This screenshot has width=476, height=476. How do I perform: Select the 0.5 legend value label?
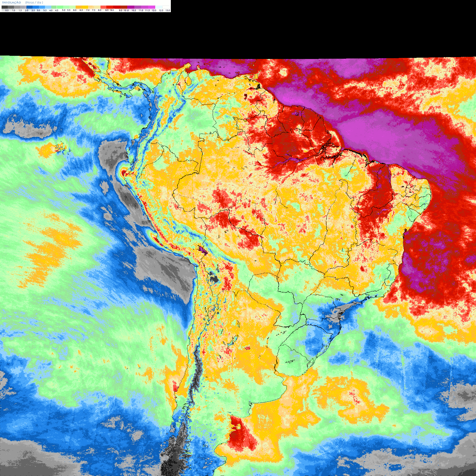pyautogui.click(x=7, y=10)
